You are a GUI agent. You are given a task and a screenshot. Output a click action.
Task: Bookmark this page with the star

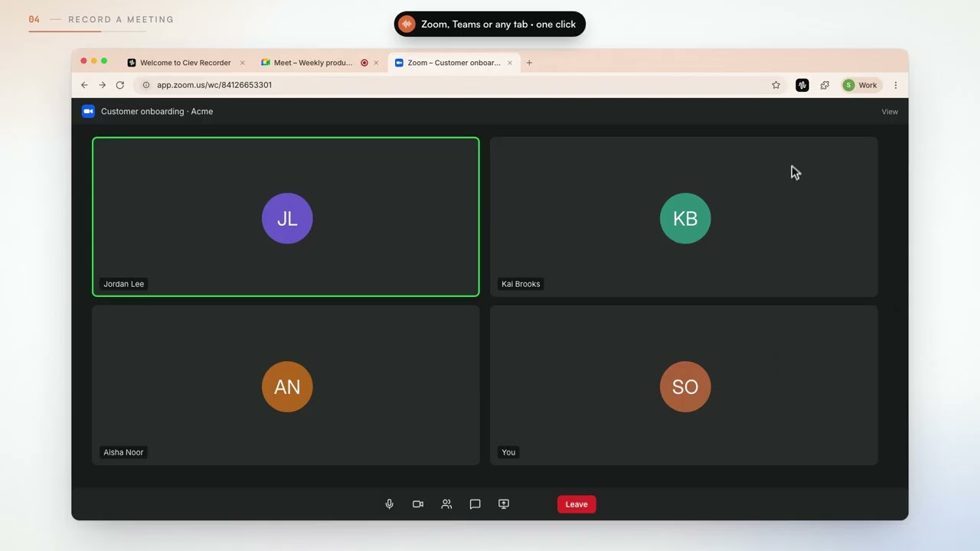coord(776,85)
